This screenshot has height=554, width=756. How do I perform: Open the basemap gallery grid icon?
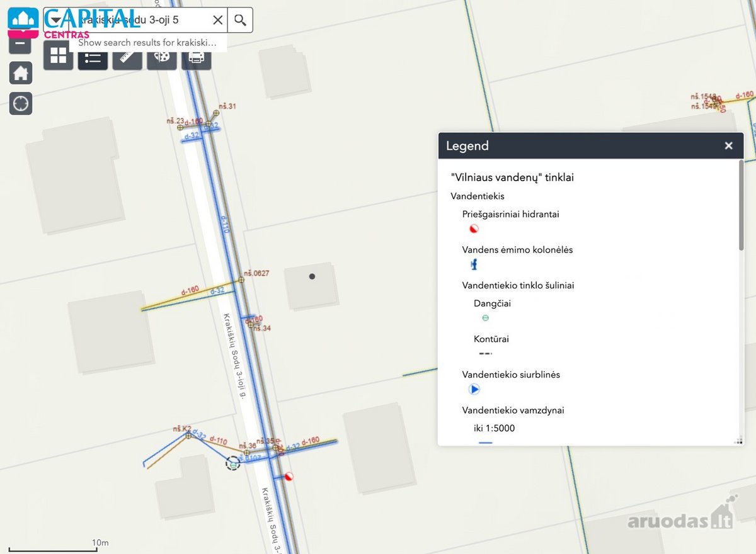58,55
